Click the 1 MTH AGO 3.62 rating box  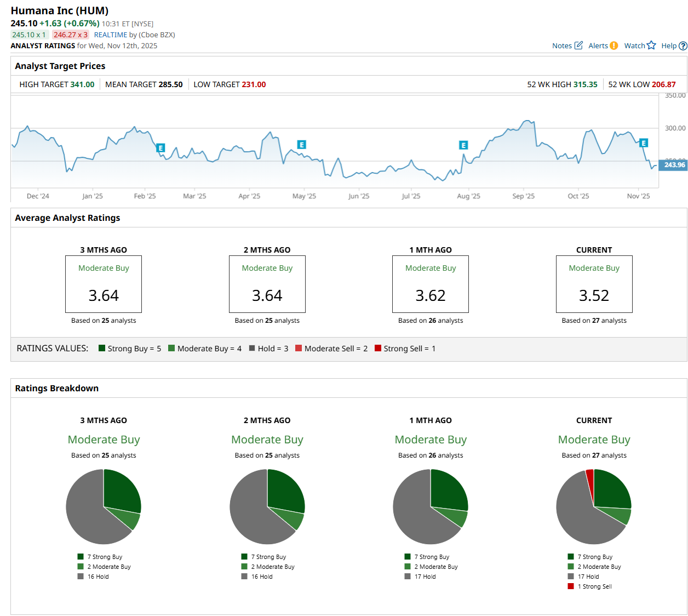coord(431,284)
